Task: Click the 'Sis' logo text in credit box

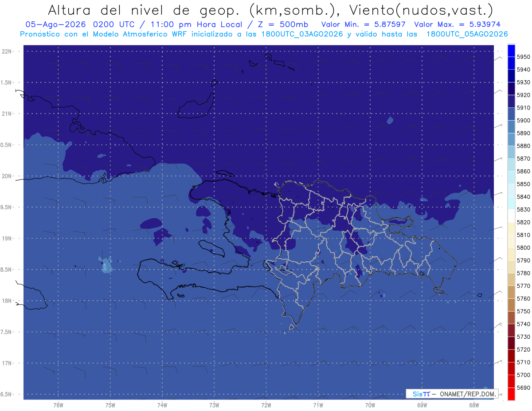Action: [418, 394]
